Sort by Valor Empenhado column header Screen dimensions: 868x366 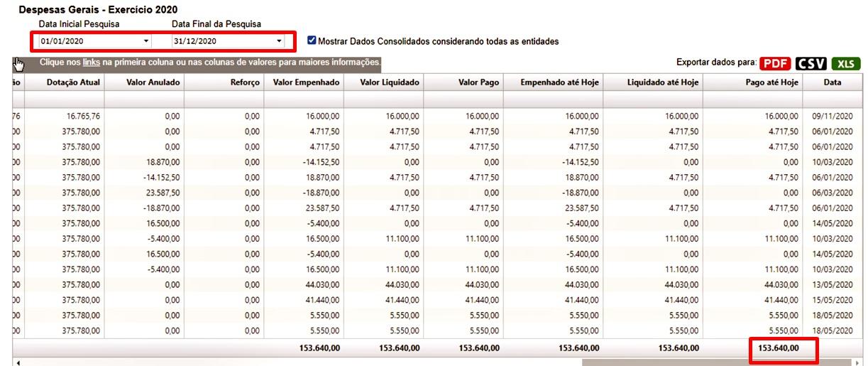pyautogui.click(x=306, y=82)
